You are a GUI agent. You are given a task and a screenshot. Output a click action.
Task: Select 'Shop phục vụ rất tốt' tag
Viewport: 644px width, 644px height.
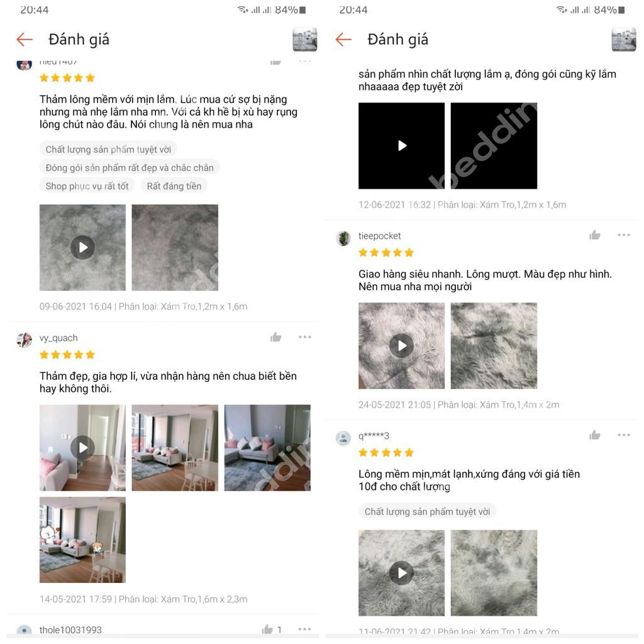pos(87,186)
